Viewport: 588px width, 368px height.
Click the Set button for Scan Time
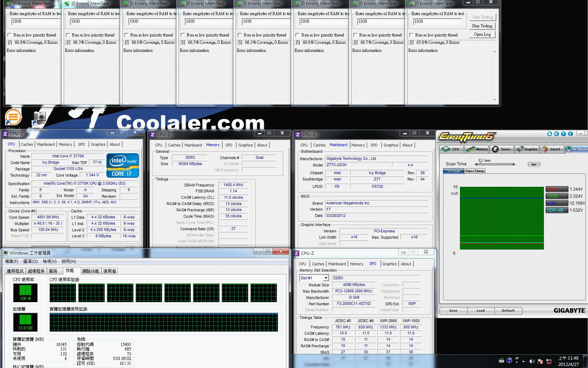(x=534, y=164)
